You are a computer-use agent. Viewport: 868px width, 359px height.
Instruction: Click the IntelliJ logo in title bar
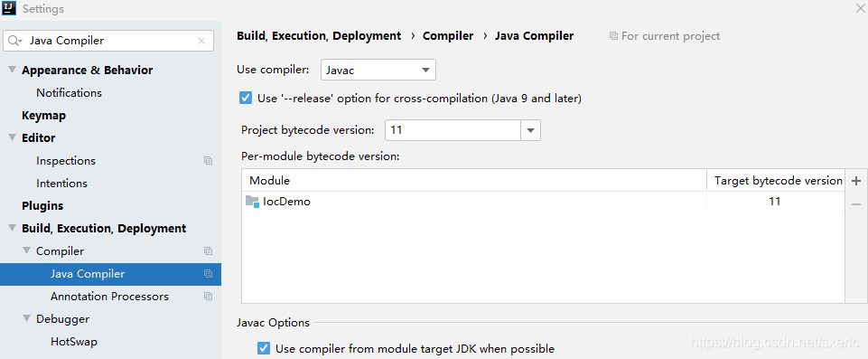point(8,9)
